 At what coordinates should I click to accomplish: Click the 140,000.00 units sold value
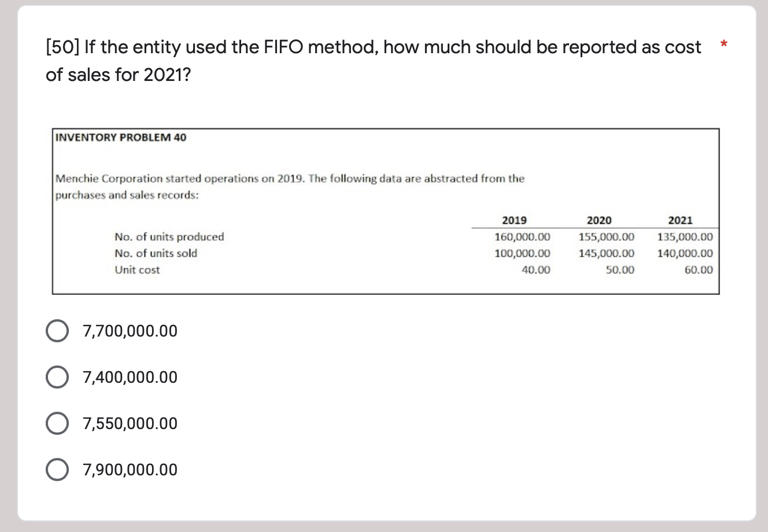click(685, 253)
